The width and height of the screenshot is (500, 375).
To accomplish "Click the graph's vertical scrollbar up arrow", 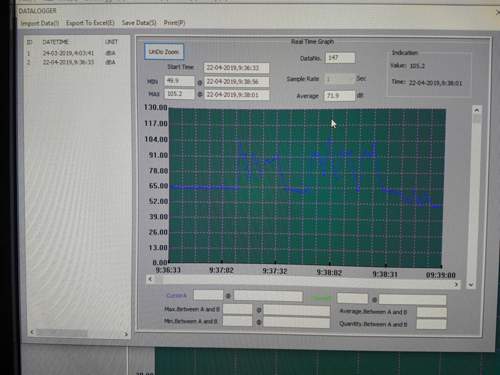I will (477, 110).
